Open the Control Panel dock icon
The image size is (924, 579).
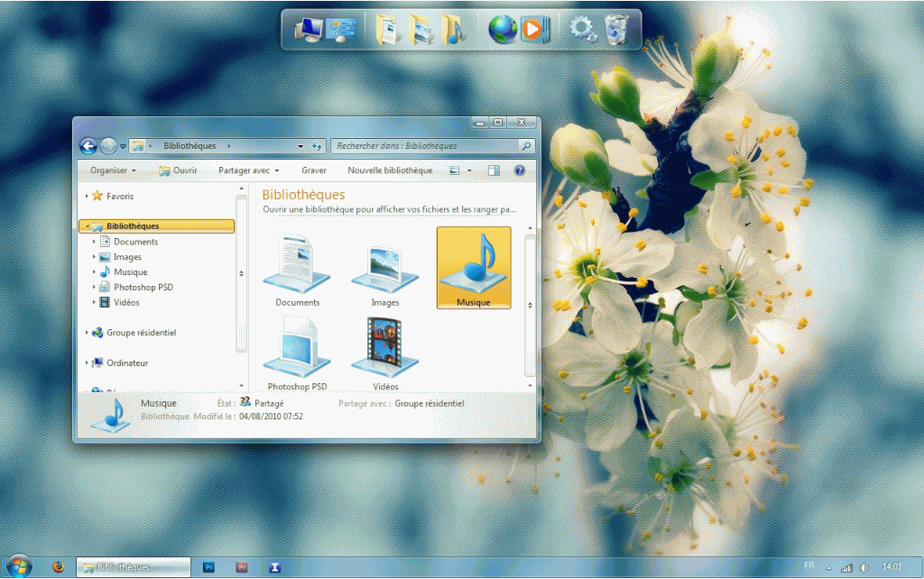341,30
